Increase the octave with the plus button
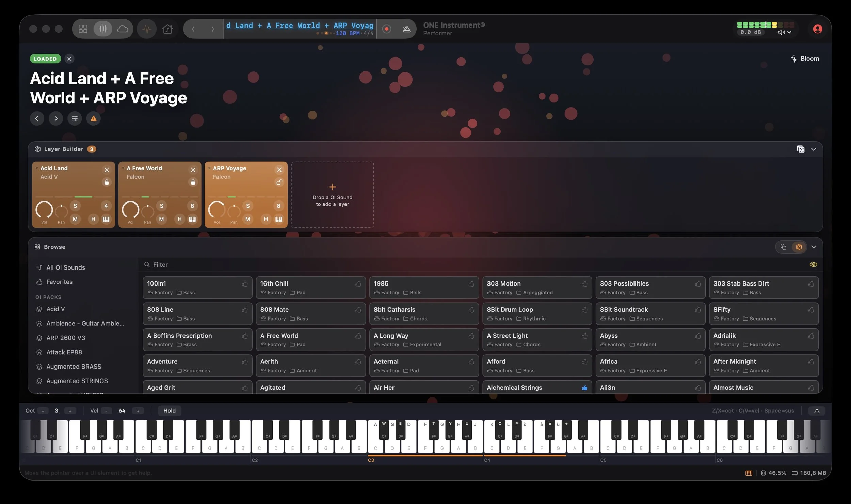 coord(70,411)
